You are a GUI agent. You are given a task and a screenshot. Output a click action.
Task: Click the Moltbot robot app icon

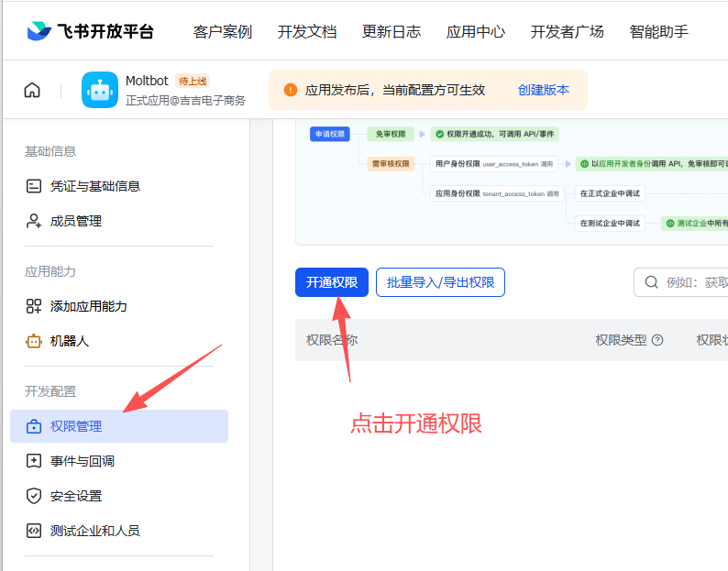[x=100, y=90]
